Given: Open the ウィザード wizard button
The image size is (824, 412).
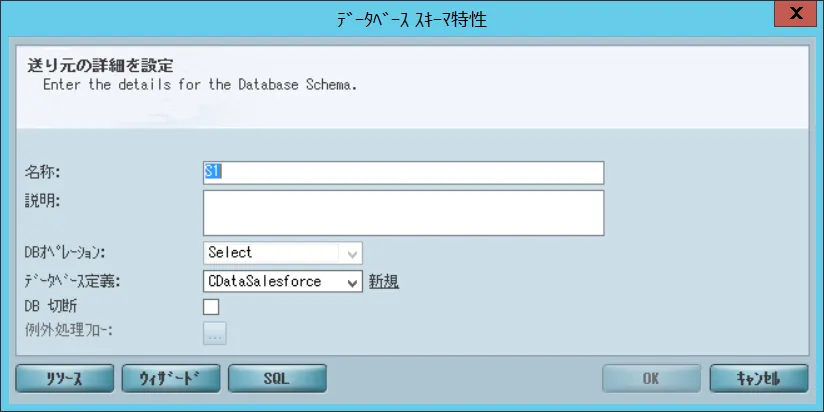Looking at the screenshot, I should point(170,378).
